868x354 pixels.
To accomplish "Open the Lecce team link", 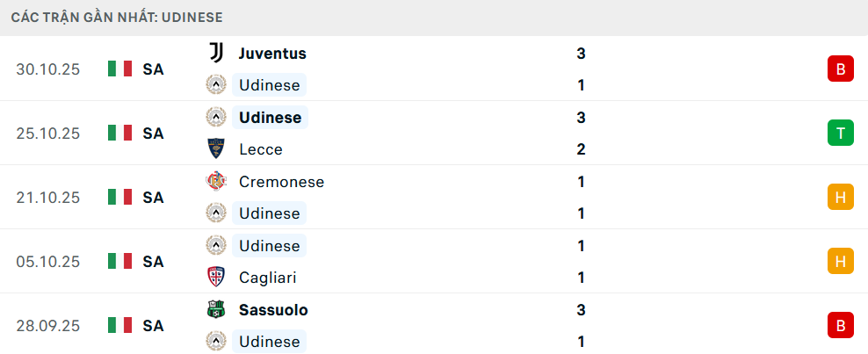I will 261,149.
